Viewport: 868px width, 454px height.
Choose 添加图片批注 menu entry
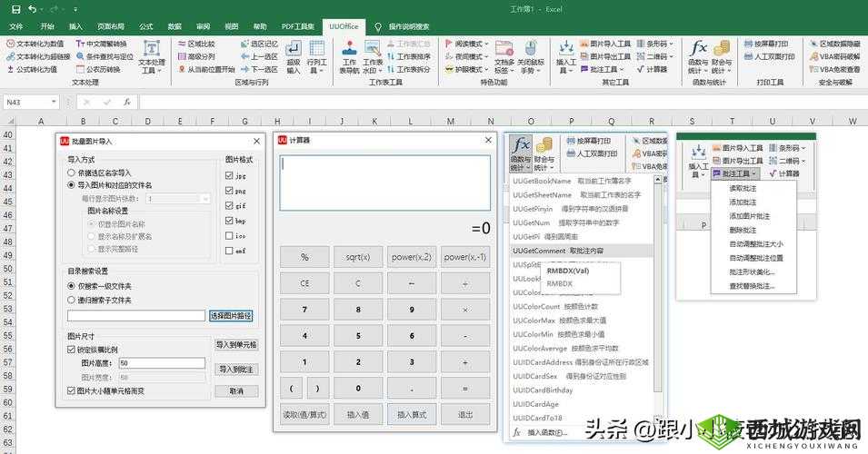pyautogui.click(x=750, y=216)
